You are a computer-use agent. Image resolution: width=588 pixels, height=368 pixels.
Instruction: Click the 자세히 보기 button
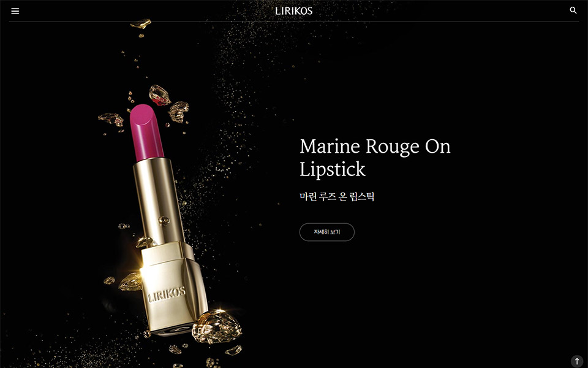326,232
